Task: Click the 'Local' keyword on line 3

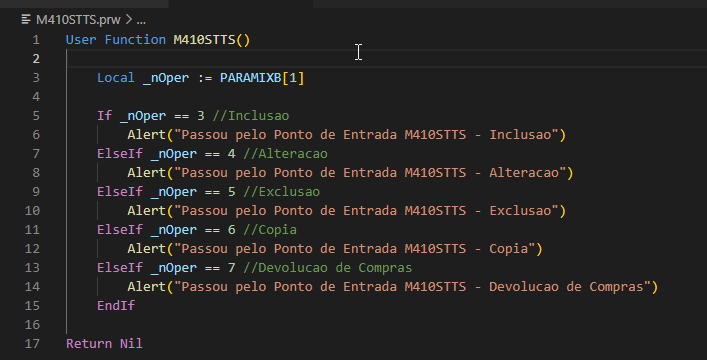Action: [x=115, y=78]
